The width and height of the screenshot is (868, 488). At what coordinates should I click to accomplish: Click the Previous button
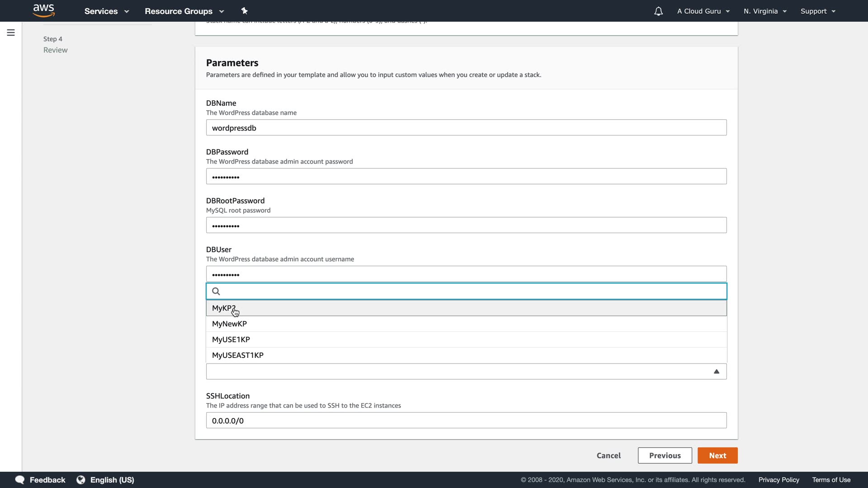coord(665,455)
